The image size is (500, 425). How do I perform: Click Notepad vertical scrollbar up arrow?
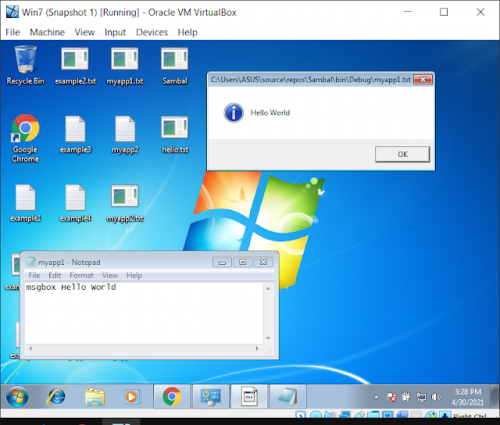click(x=268, y=288)
